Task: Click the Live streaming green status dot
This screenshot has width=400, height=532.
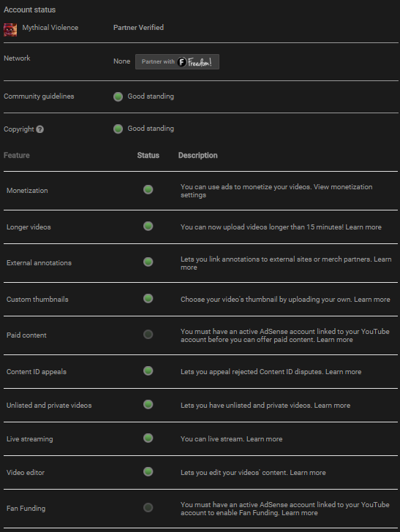Action: coord(148,438)
